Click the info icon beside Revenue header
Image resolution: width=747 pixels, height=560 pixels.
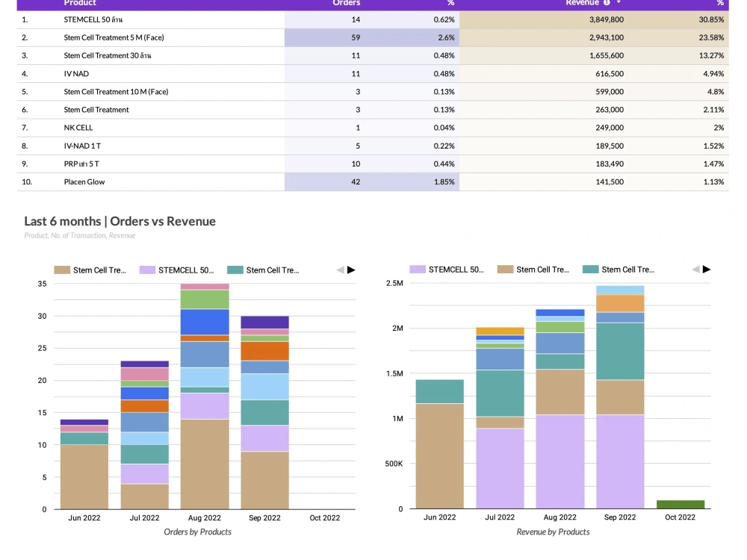point(607,2)
